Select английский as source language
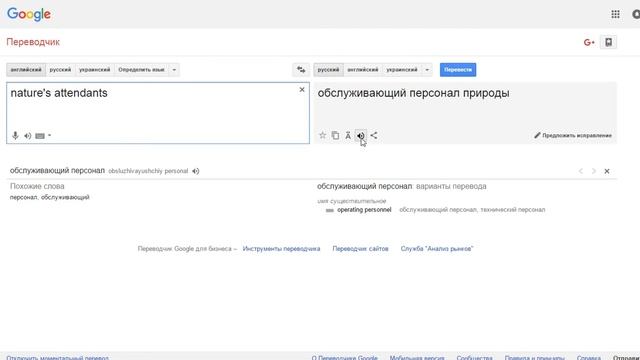 pyautogui.click(x=26, y=70)
